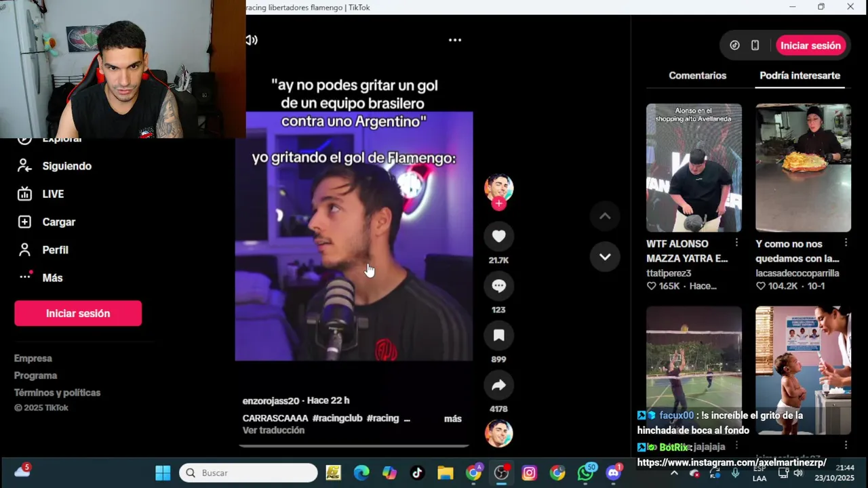The image size is (868, 488).
Task: Open the parrilla food video thumbnail
Action: click(x=803, y=167)
